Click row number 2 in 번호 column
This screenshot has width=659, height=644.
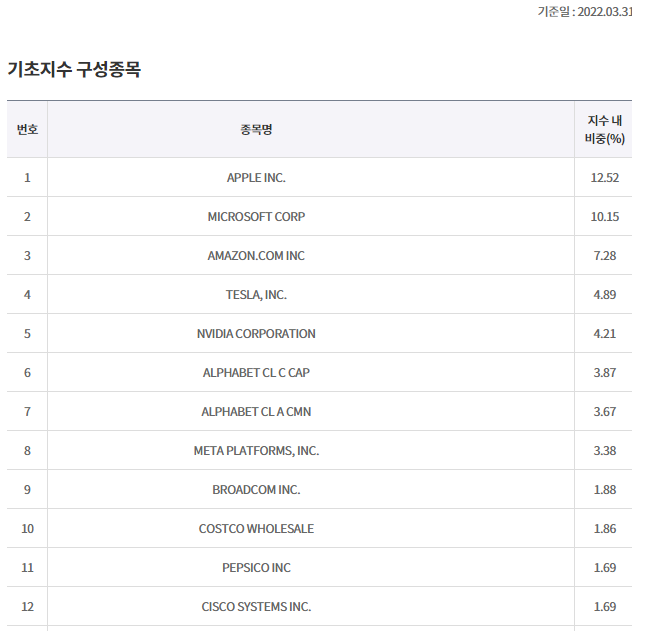click(27, 217)
